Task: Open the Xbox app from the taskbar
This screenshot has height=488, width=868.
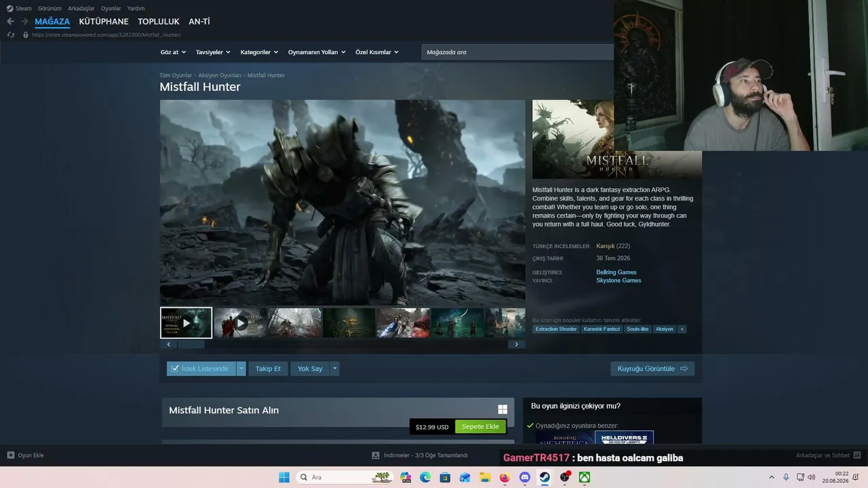Action: [x=585, y=477]
